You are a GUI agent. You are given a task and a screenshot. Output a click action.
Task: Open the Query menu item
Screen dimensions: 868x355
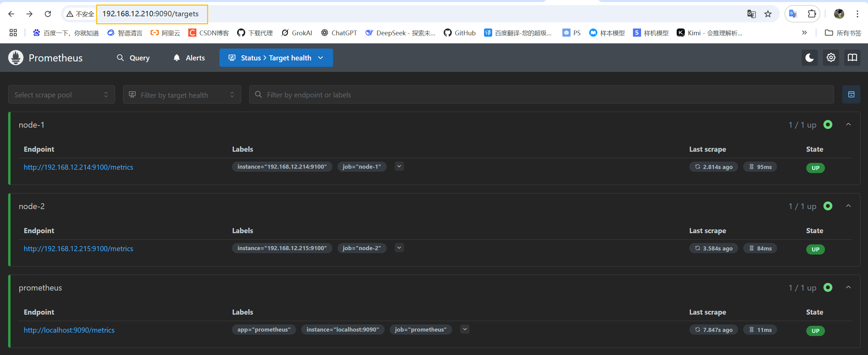[133, 58]
